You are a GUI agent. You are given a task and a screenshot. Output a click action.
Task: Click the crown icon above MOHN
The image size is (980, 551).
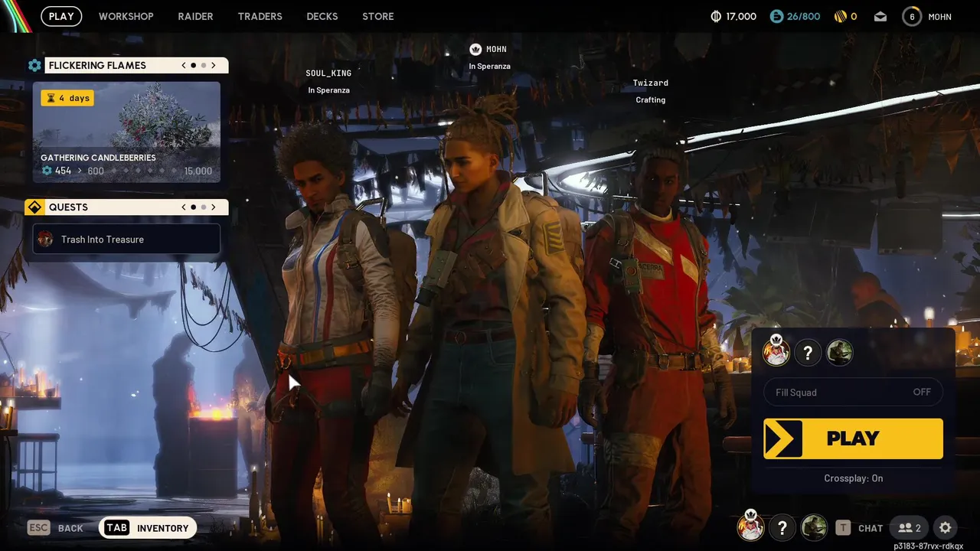point(475,49)
